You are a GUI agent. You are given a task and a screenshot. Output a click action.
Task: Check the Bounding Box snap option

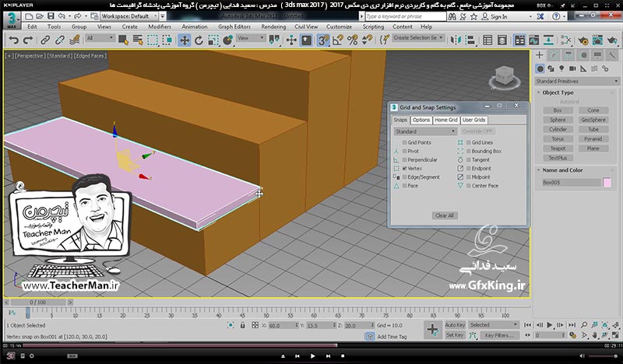coord(469,151)
